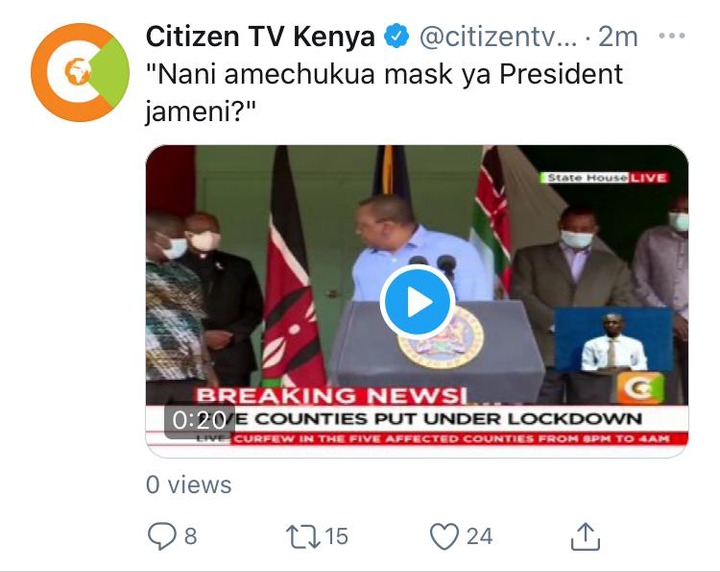Click the like count 24

pyautogui.click(x=479, y=536)
